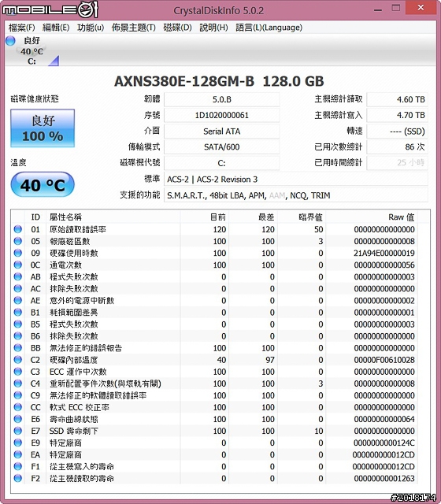This screenshot has height=504, width=441.
Task: Click the blue status icon of row B5
Action: [17, 324]
